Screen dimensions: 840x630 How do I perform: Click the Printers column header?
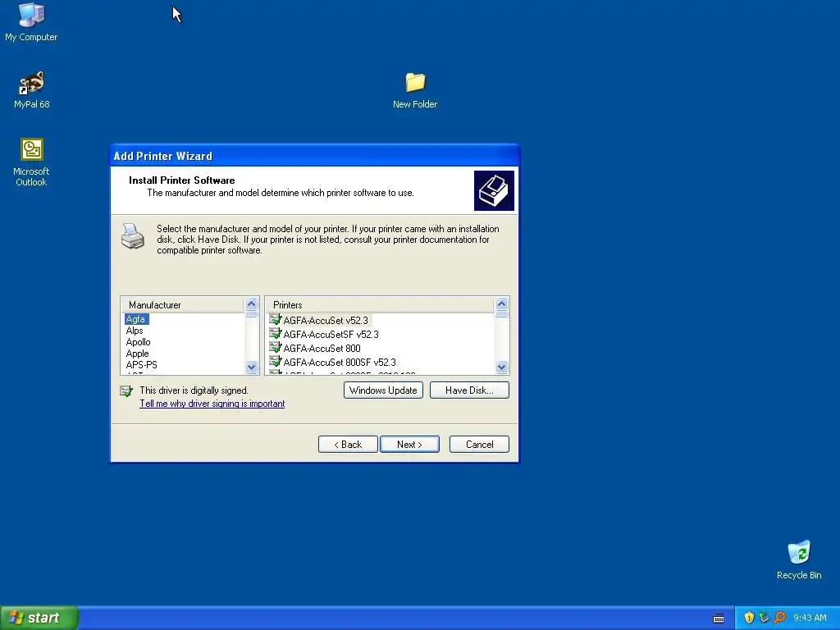click(x=379, y=305)
